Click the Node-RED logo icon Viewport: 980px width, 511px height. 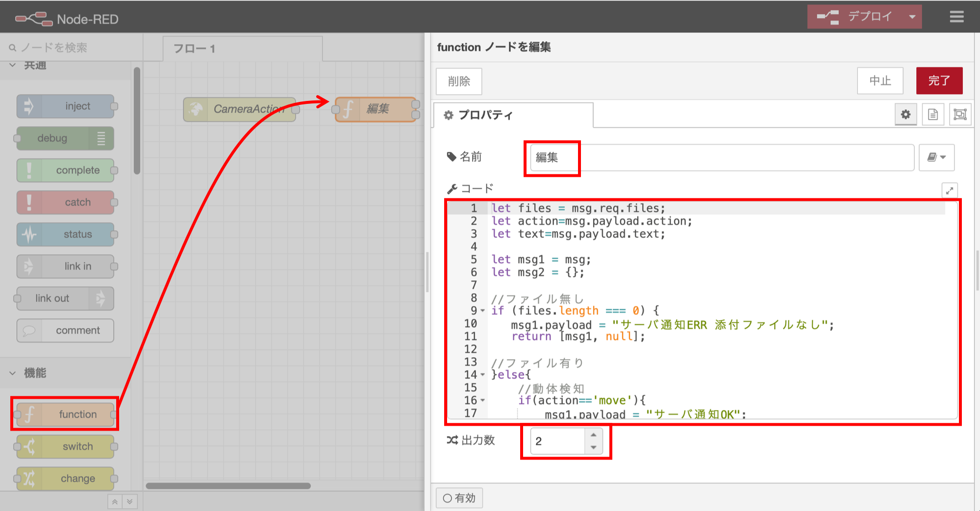[x=34, y=19]
